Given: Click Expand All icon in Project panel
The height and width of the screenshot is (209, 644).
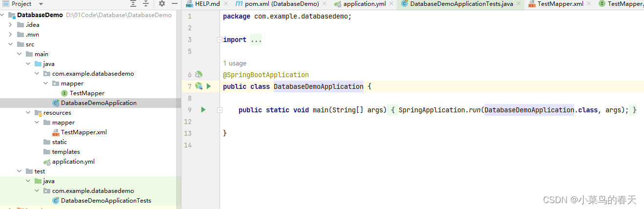Looking at the screenshot, I should click(x=134, y=3).
